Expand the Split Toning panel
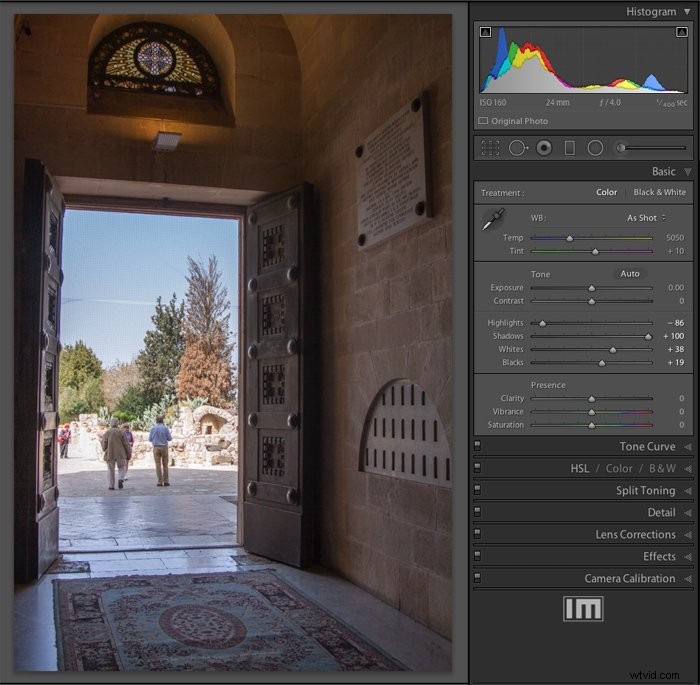Viewport: 700px width, 685px height. pyautogui.click(x=688, y=491)
